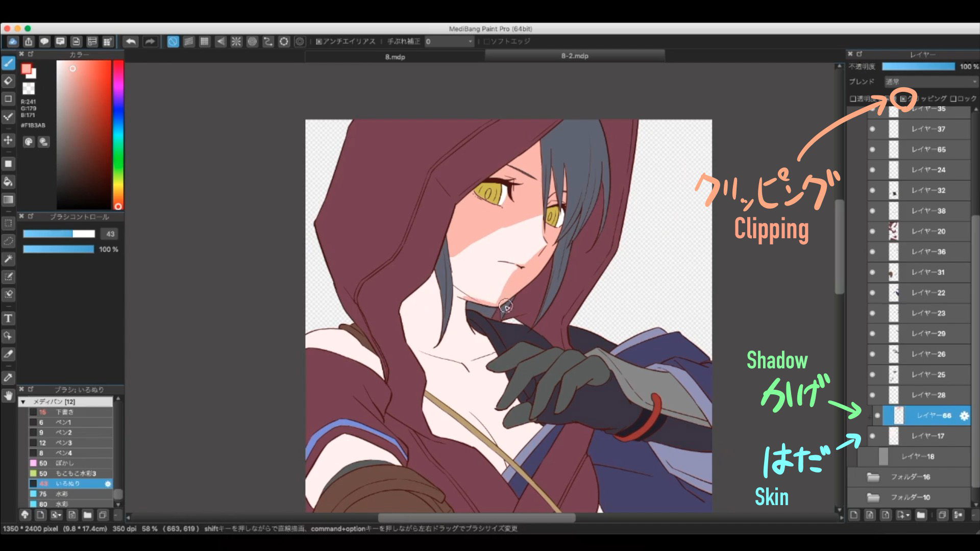980x551 pixels.
Task: Select the Magic Wand tool
Action: (8, 259)
